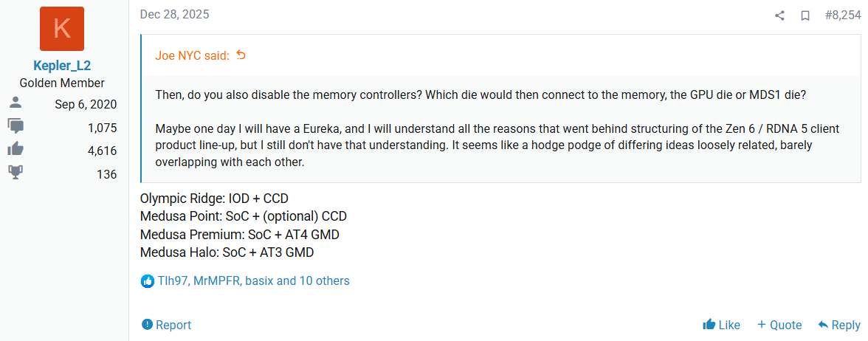Report this post
Screen dimensions: 868x341
(166, 325)
